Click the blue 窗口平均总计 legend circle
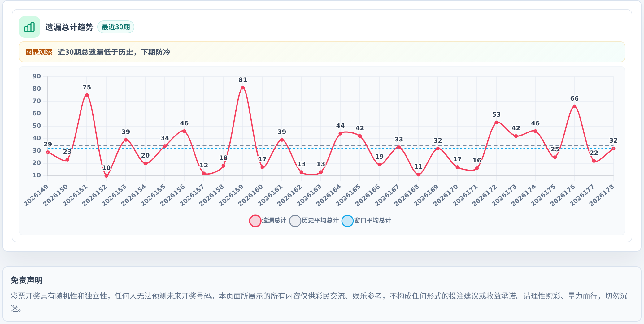The image size is (644, 324). pyautogui.click(x=348, y=221)
